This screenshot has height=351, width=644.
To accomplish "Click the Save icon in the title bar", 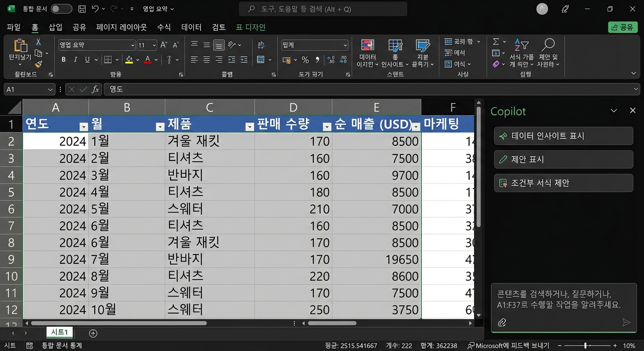I will tap(82, 9).
